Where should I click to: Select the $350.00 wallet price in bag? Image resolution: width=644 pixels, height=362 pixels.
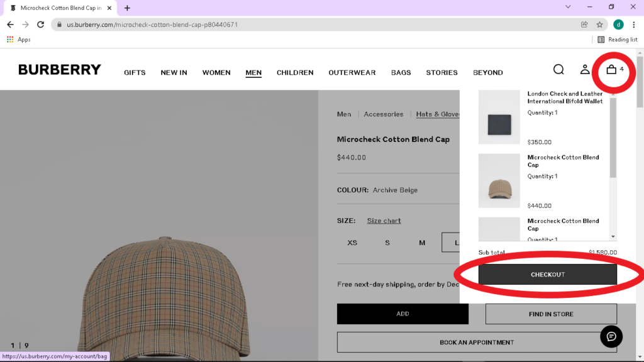coord(539,142)
